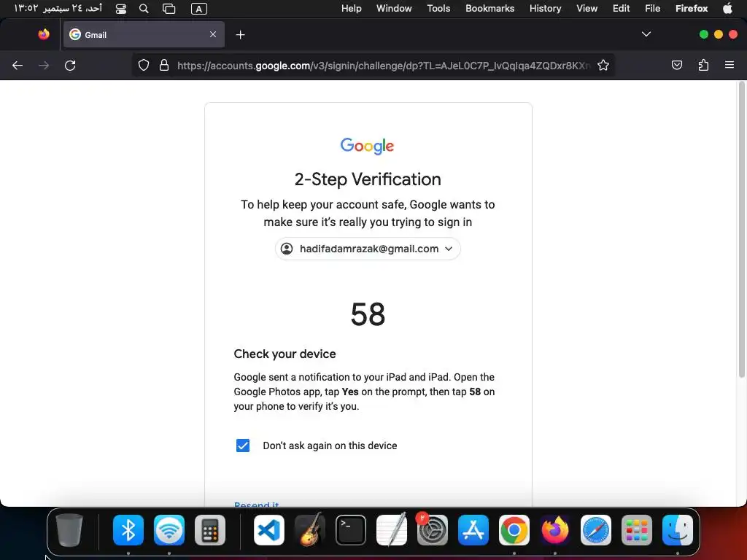
Task: Expand the hadifadamrazak account chooser
Action: [x=368, y=249]
